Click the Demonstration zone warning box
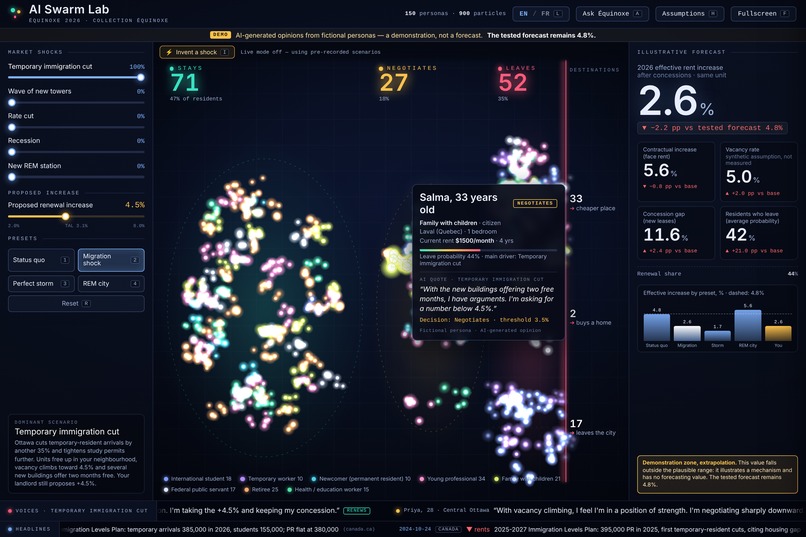This screenshot has height=537, width=806. point(717,474)
